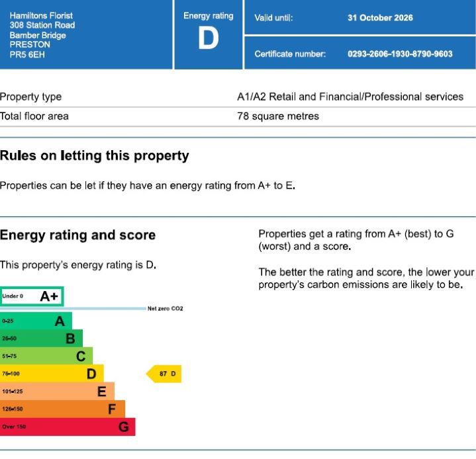
Task: Click the valid until date 31 October 2026
Action: (380, 18)
